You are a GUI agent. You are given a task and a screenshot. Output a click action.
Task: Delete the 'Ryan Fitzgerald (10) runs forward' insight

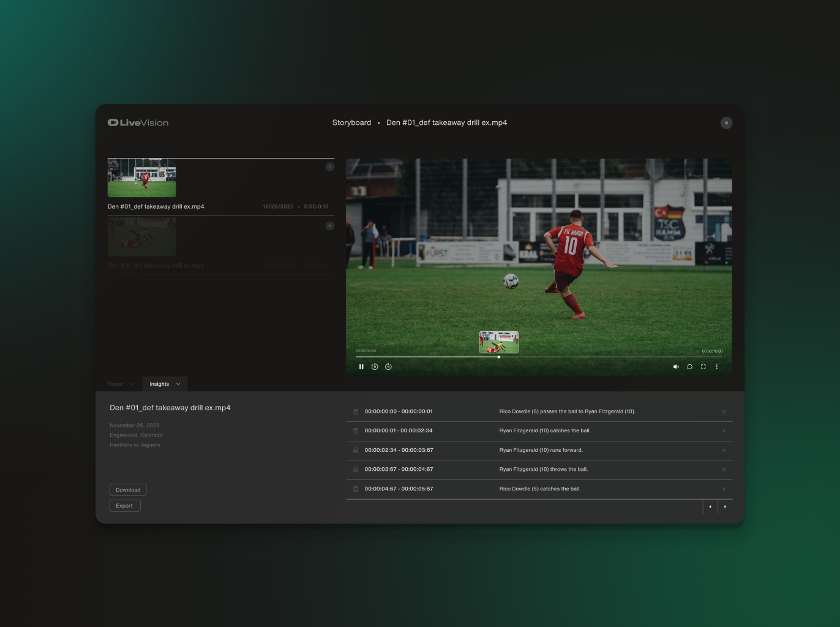pos(723,450)
